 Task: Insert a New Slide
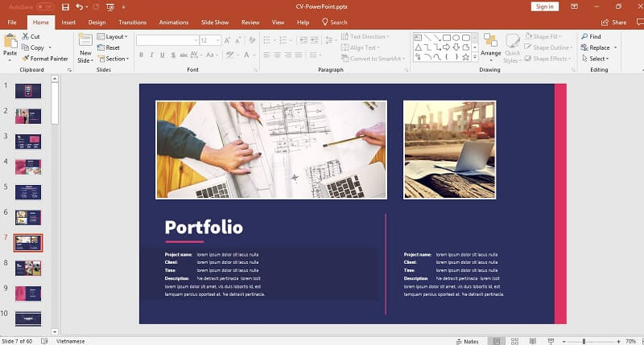click(x=85, y=47)
